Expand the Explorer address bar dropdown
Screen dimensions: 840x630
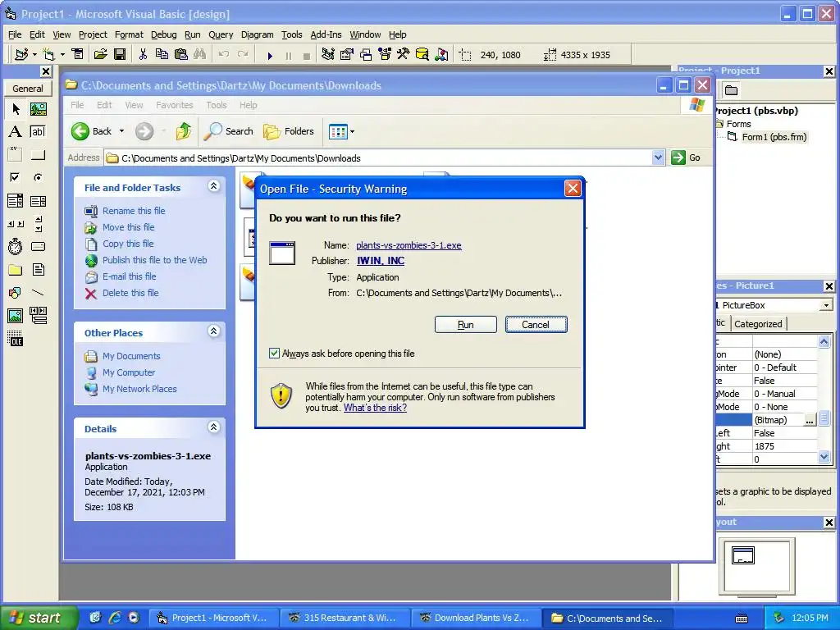[659, 157]
